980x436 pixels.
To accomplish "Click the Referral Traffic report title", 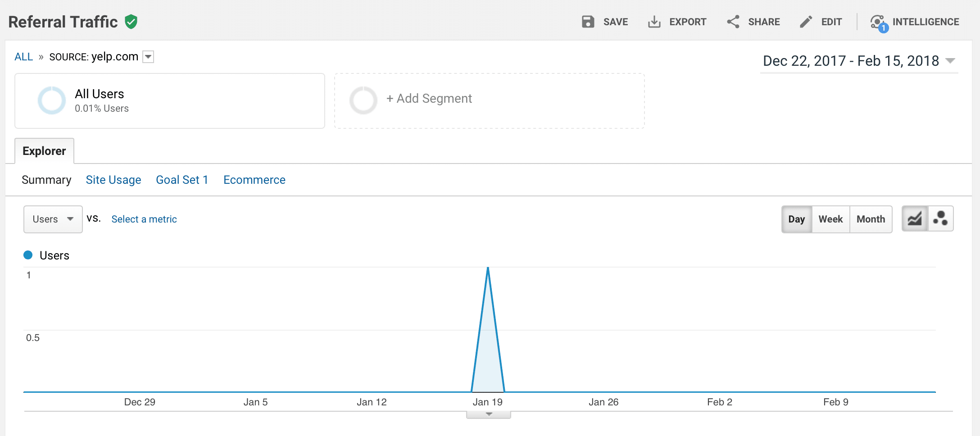I will click(x=63, y=22).
